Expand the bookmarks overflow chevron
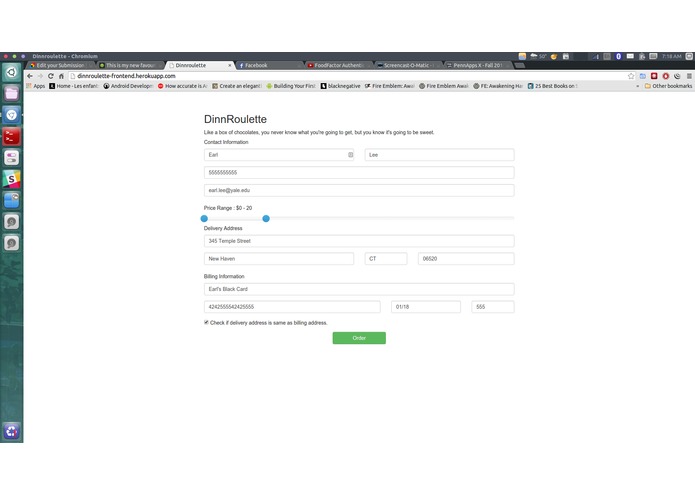Screen dimensions: 695x494 pos(637,86)
